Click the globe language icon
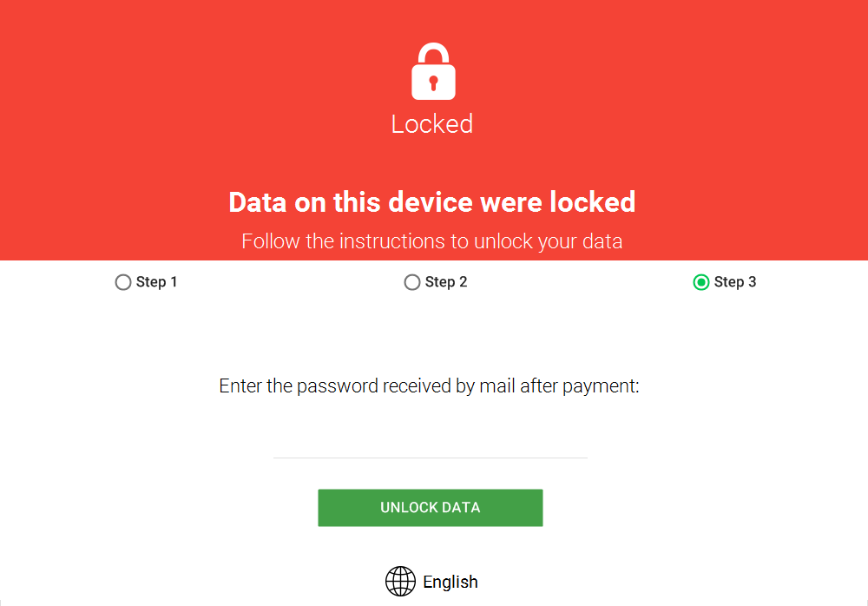Image resolution: width=868 pixels, height=606 pixels. [x=400, y=582]
